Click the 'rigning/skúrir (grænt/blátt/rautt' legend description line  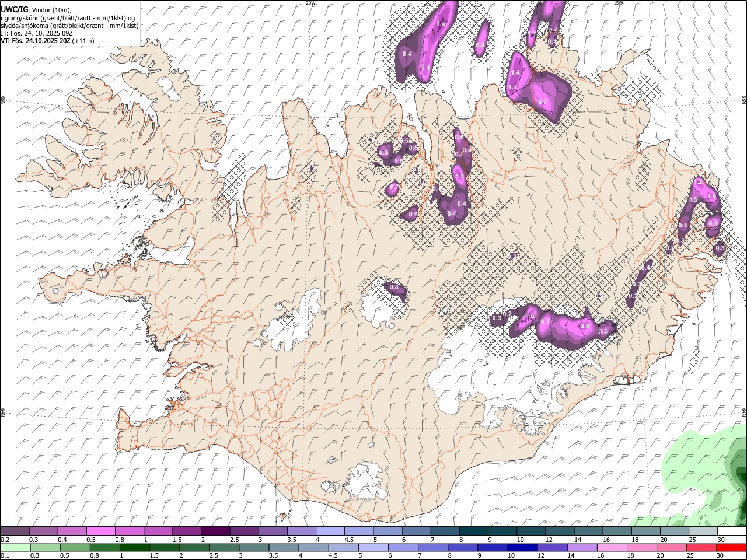(68, 18)
